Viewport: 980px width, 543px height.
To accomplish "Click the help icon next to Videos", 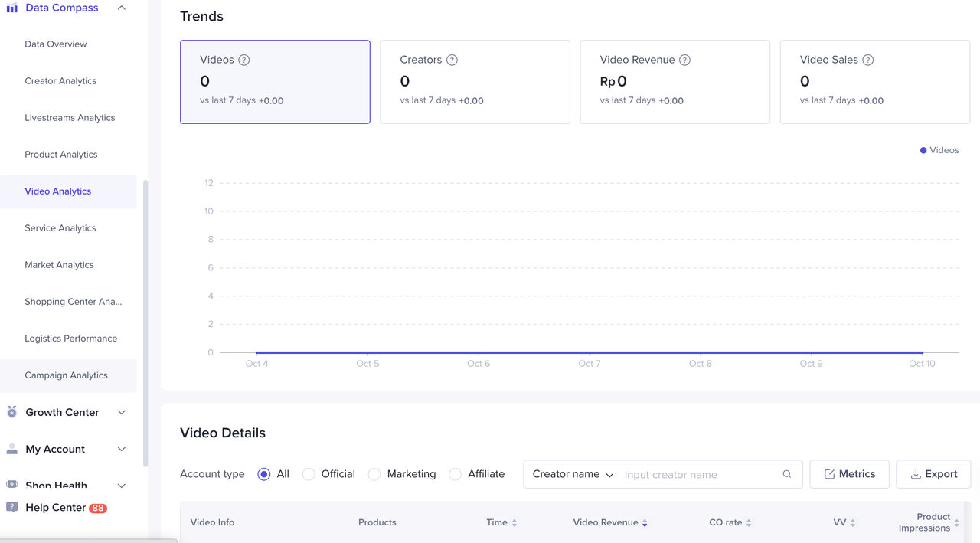I will tap(244, 60).
